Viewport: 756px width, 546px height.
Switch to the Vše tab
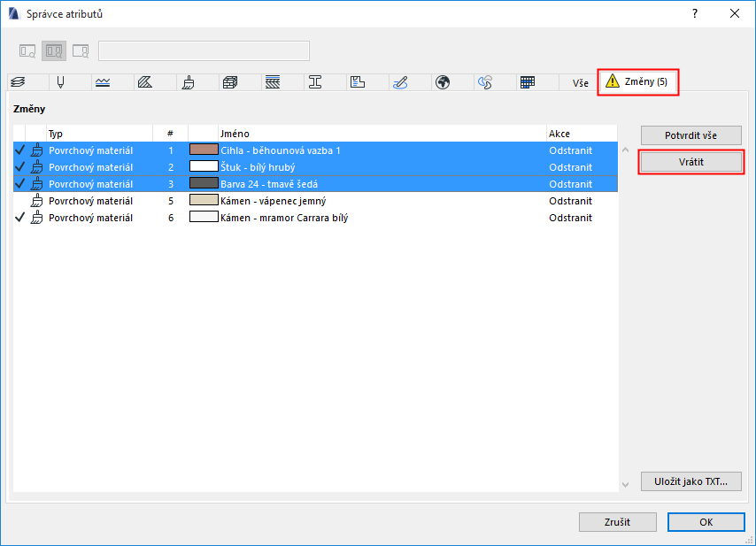(580, 83)
